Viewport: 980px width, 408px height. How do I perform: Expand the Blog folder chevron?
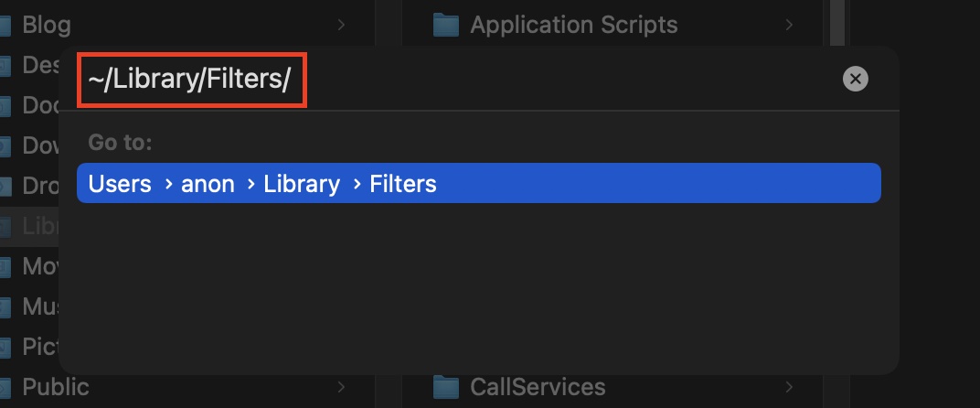[341, 25]
